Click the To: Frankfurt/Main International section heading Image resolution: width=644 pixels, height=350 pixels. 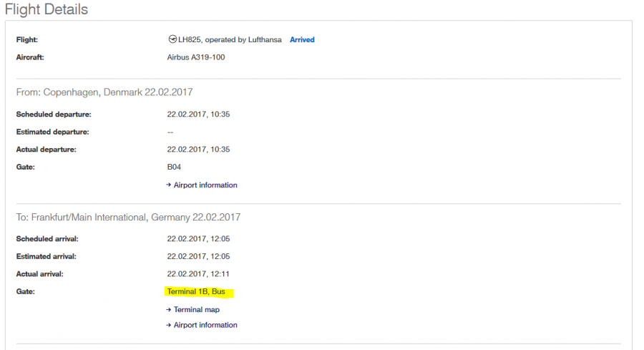pos(128,217)
